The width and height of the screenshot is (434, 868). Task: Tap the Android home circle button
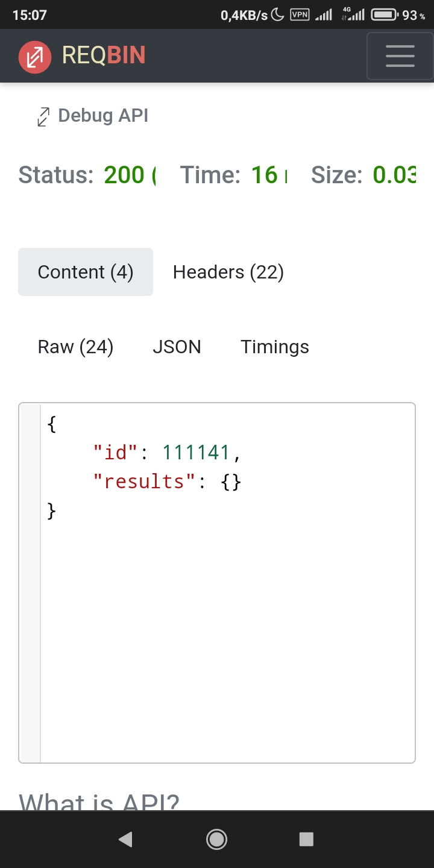[216, 839]
